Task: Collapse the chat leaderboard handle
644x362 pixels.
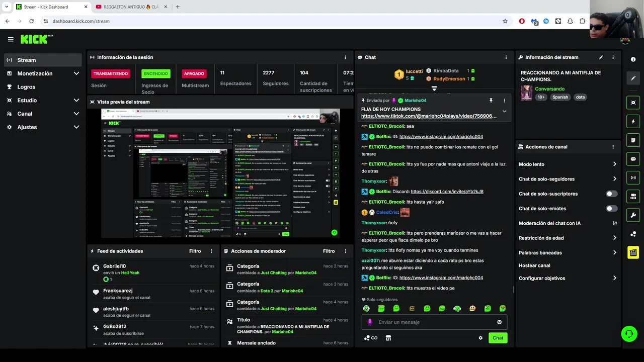Action: pos(434,88)
